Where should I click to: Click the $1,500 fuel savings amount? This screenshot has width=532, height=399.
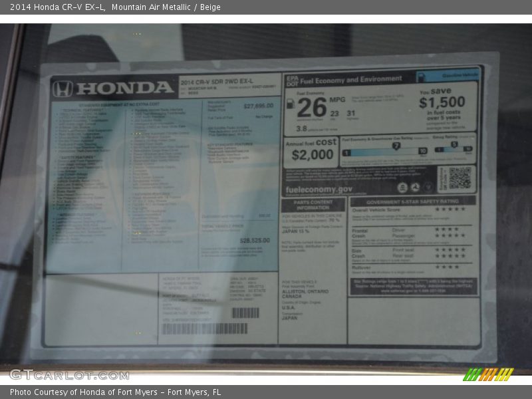(x=442, y=102)
